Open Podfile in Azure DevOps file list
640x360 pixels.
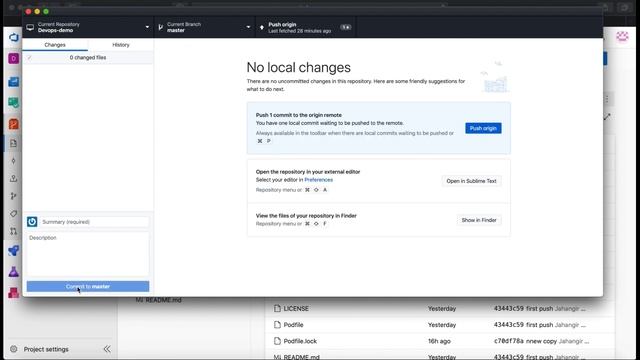pyautogui.click(x=293, y=325)
